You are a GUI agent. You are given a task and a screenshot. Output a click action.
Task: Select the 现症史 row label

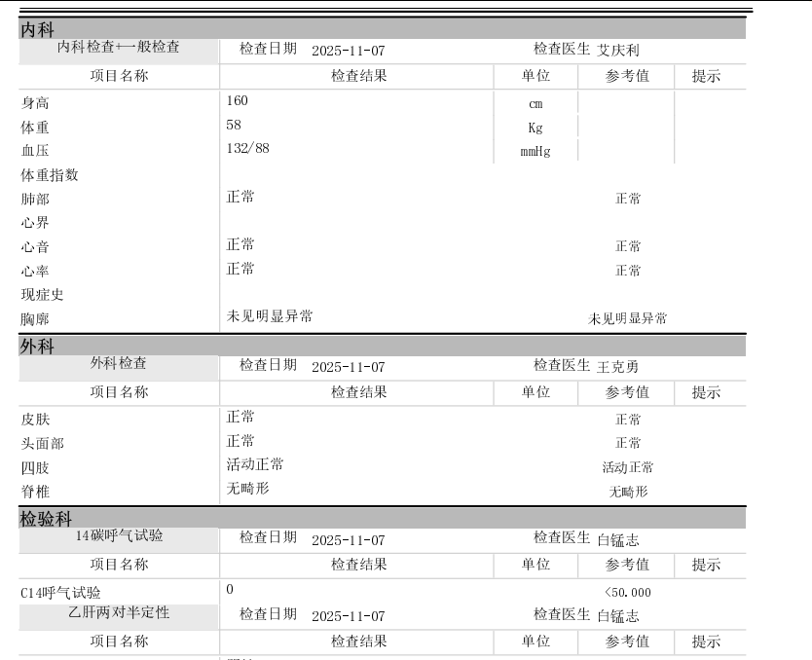point(43,295)
